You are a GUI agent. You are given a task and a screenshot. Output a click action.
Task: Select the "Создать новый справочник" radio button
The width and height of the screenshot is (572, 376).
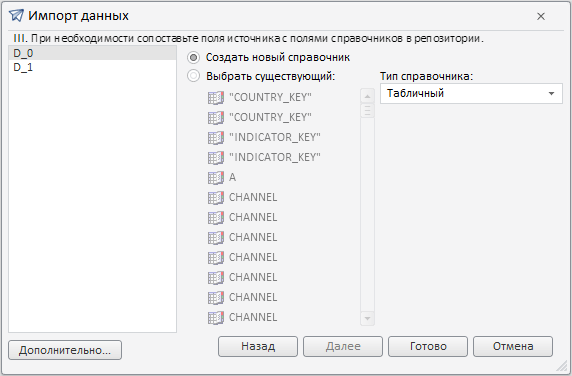point(193,58)
